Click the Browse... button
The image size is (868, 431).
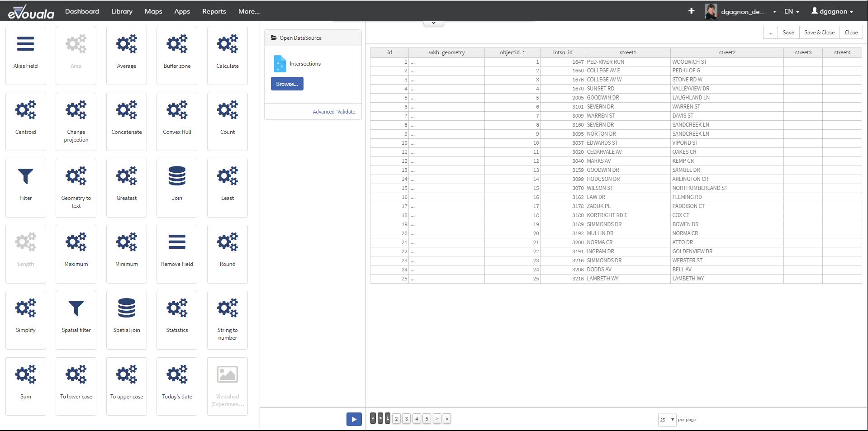[x=287, y=84]
